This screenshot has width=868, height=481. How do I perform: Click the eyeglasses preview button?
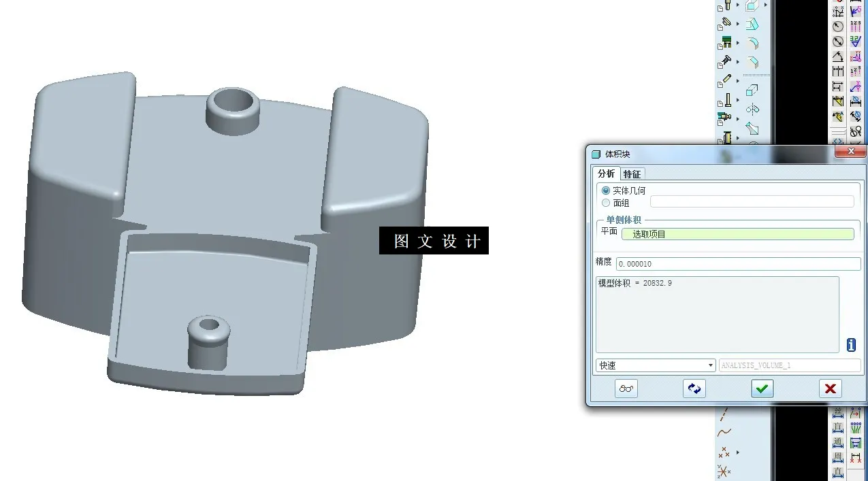click(x=626, y=388)
